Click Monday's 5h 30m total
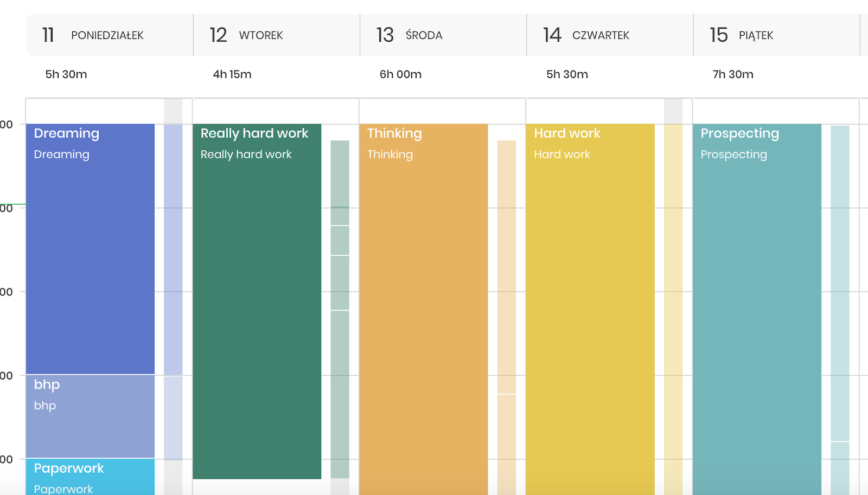The width and height of the screenshot is (868, 495). pos(66,74)
